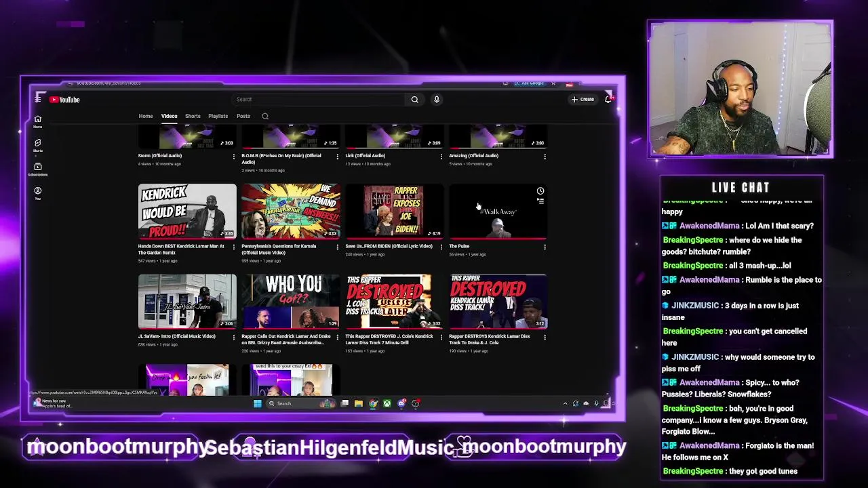The width and height of the screenshot is (868, 488).
Task: Select the Videos tab
Action: pyautogui.click(x=169, y=116)
